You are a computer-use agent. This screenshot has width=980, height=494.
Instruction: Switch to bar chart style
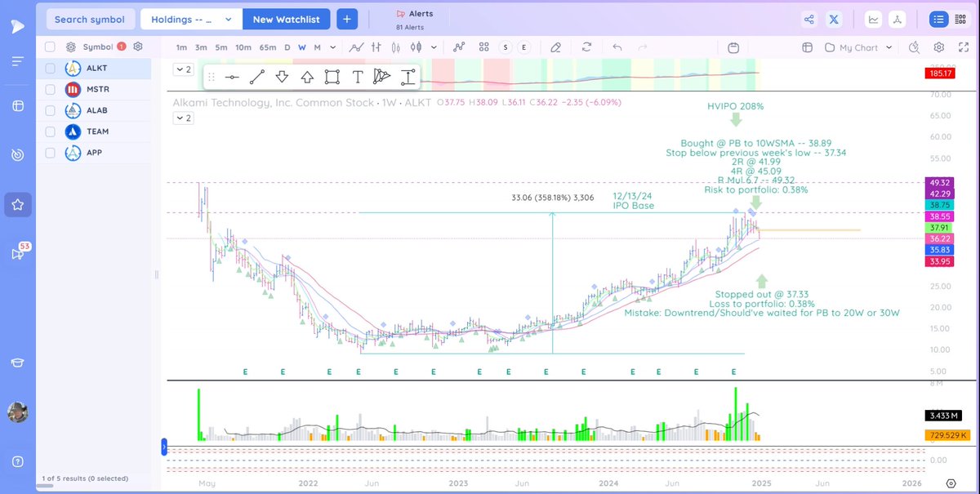coord(377,47)
